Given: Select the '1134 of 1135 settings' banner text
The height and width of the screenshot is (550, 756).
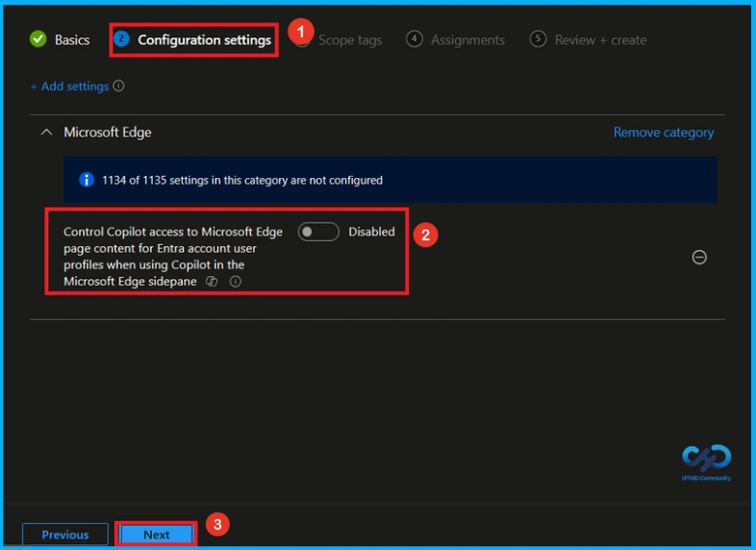Looking at the screenshot, I should point(242,180).
